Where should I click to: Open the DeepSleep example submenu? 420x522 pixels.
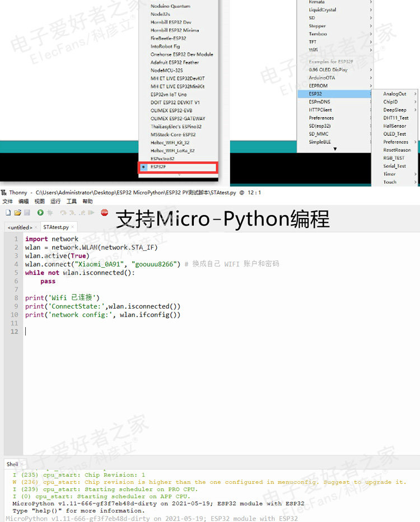click(x=395, y=110)
